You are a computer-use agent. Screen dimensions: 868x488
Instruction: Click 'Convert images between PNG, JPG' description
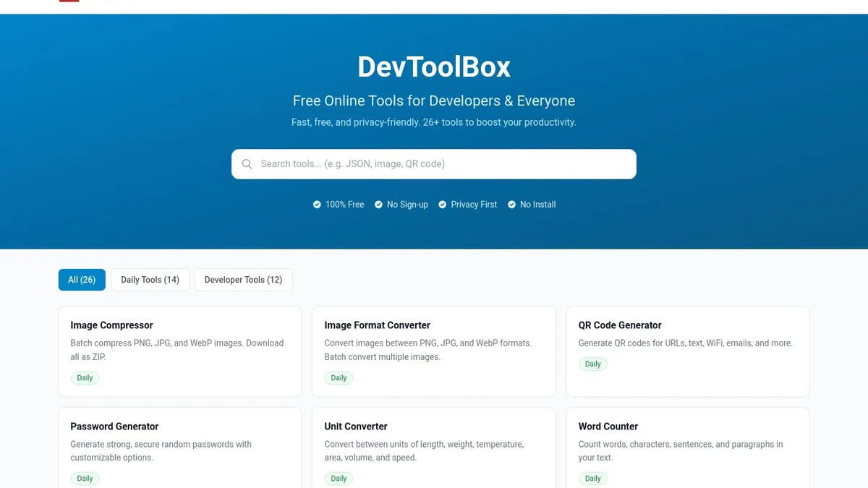(428, 350)
